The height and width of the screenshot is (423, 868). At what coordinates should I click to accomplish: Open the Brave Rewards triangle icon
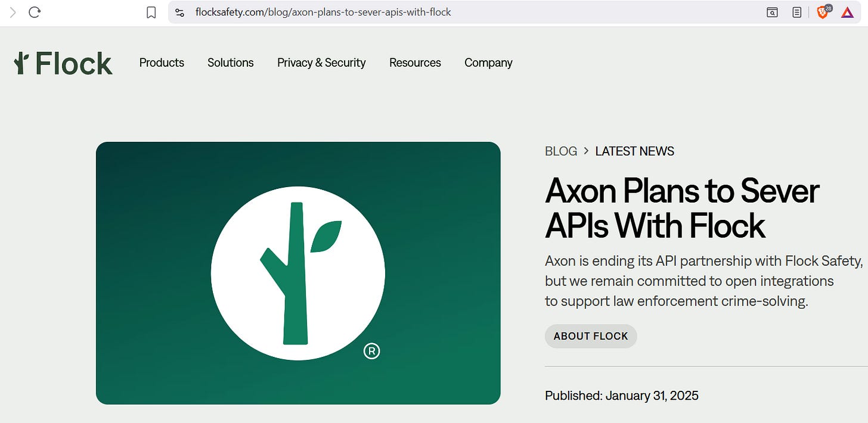click(847, 12)
